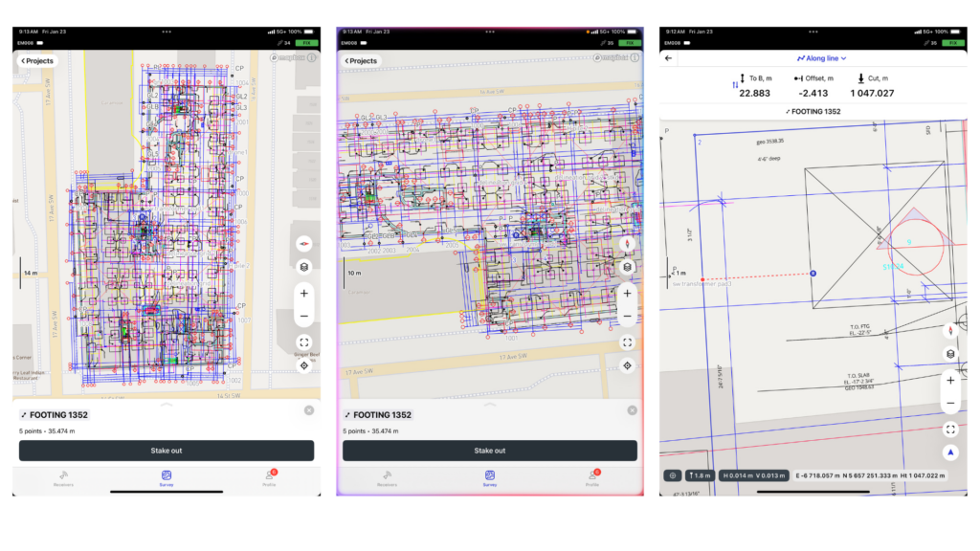
Task: Open Profile tab on the middle screen
Action: 592,478
